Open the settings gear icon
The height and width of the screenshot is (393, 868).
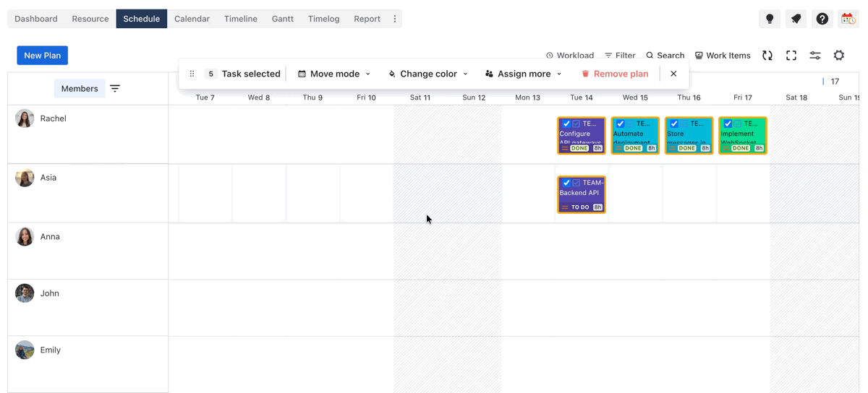(839, 56)
